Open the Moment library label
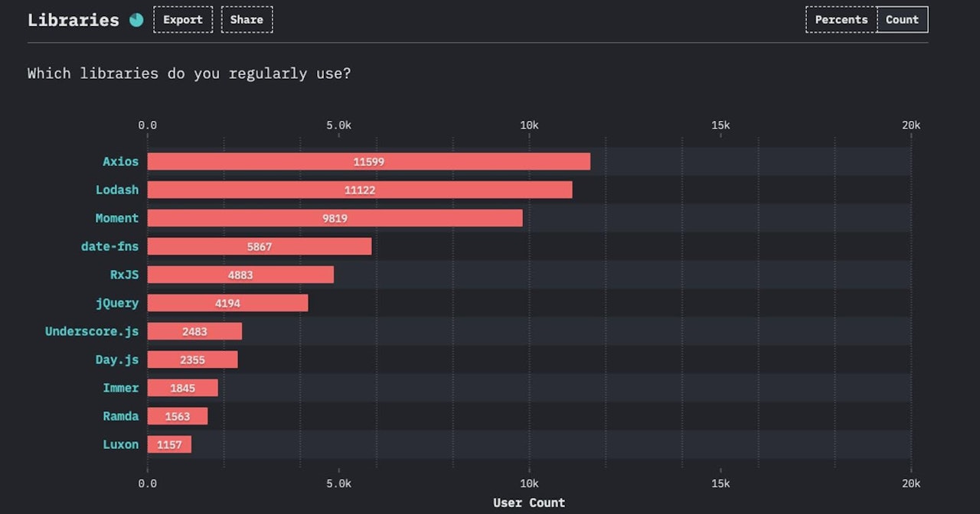Screen dimensions: 980x514 (117, 218)
